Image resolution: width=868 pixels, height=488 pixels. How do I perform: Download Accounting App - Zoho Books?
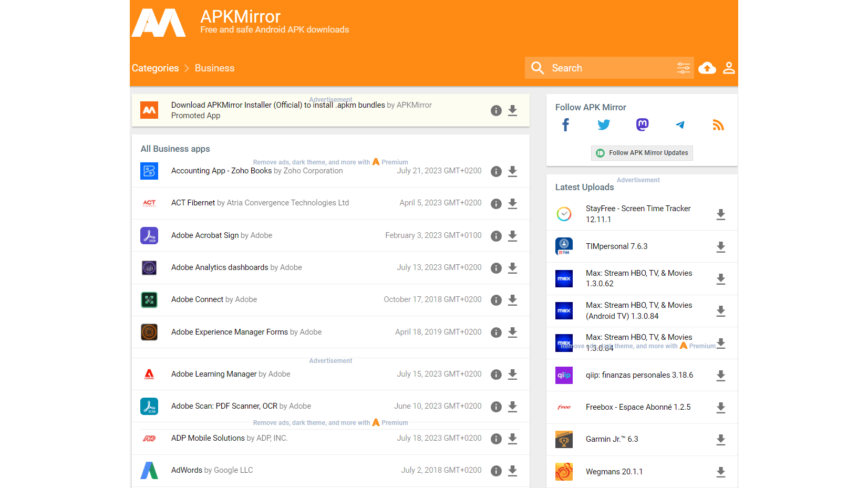click(513, 171)
